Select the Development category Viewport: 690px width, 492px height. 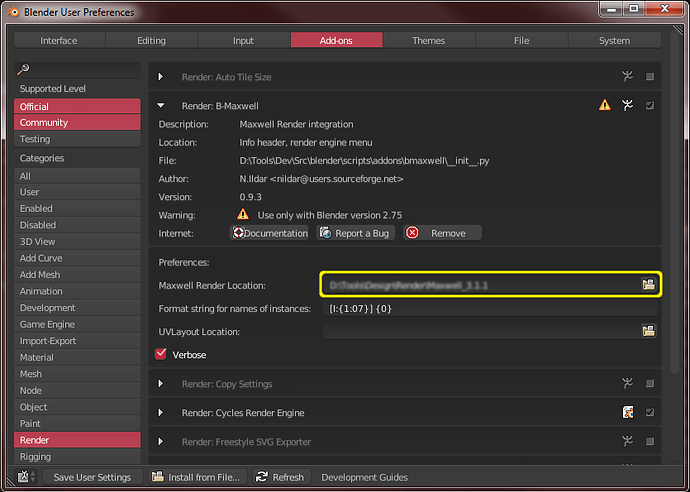[77, 308]
